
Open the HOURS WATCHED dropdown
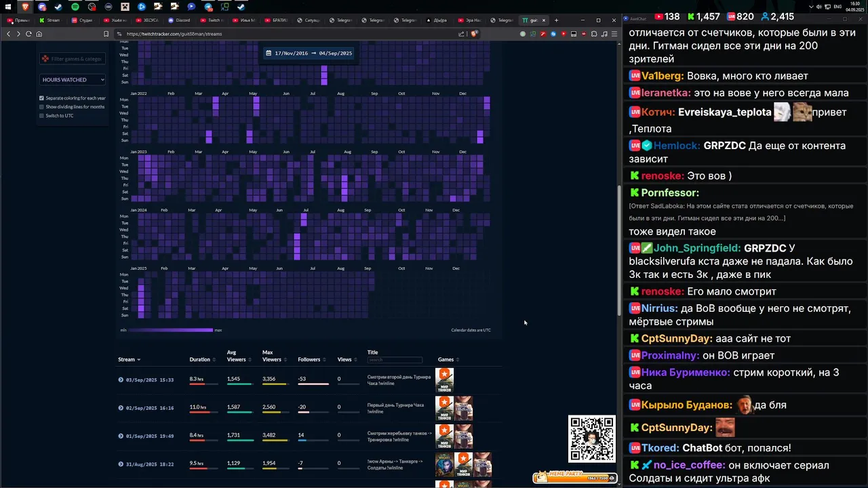pos(73,80)
